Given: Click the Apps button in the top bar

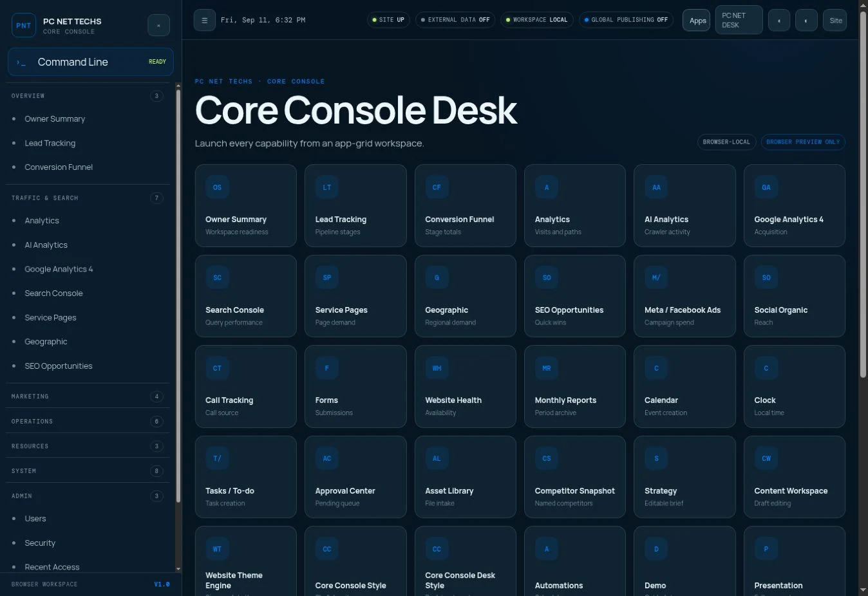Looking at the screenshot, I should [x=696, y=21].
